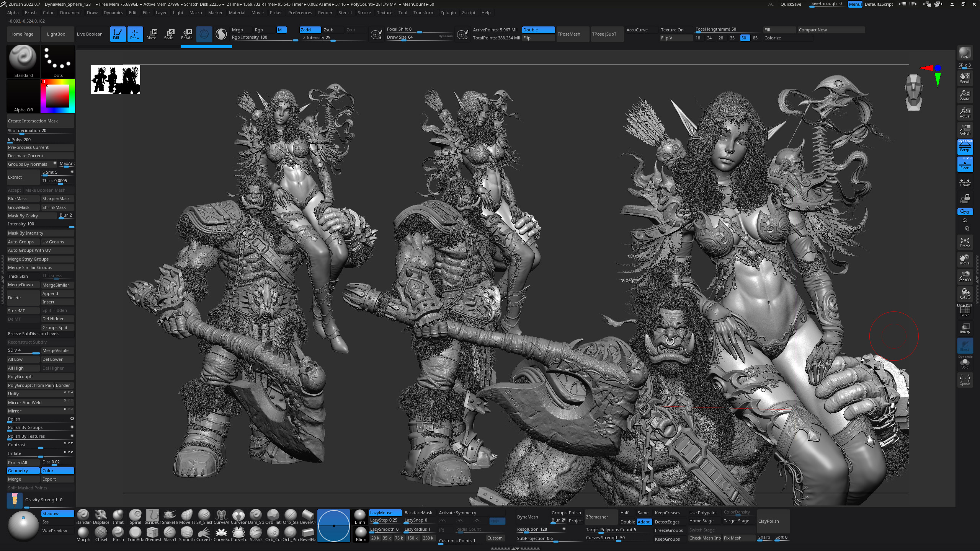Open the top Blinn material picker
This screenshot has height=551, width=980.
(360, 517)
